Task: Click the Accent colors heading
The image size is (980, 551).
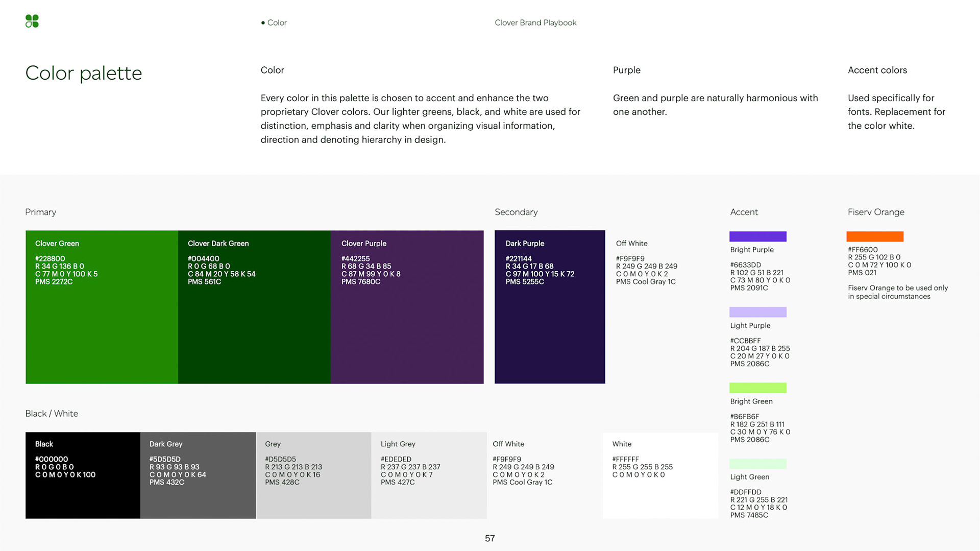Action: coord(877,70)
